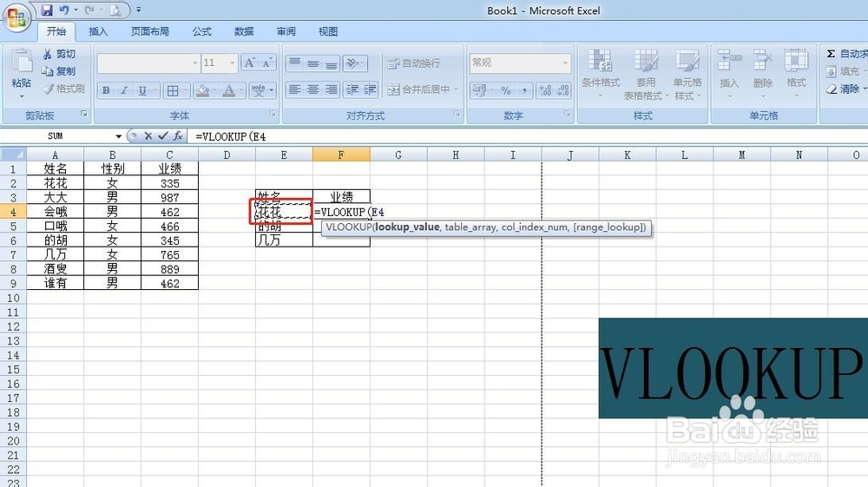Cut selection with scissors icon

tap(59, 54)
